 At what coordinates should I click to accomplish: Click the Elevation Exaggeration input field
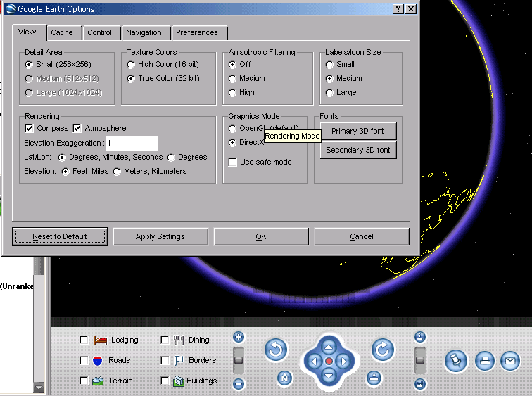tap(132, 143)
